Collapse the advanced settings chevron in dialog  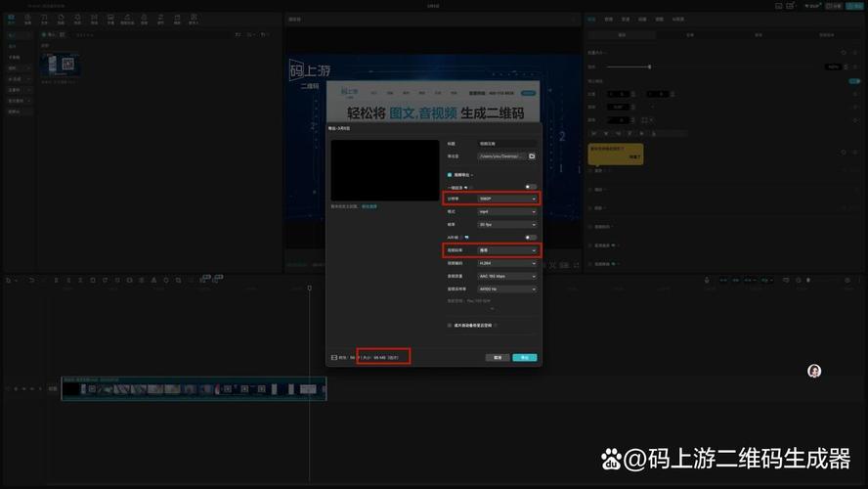click(x=492, y=308)
